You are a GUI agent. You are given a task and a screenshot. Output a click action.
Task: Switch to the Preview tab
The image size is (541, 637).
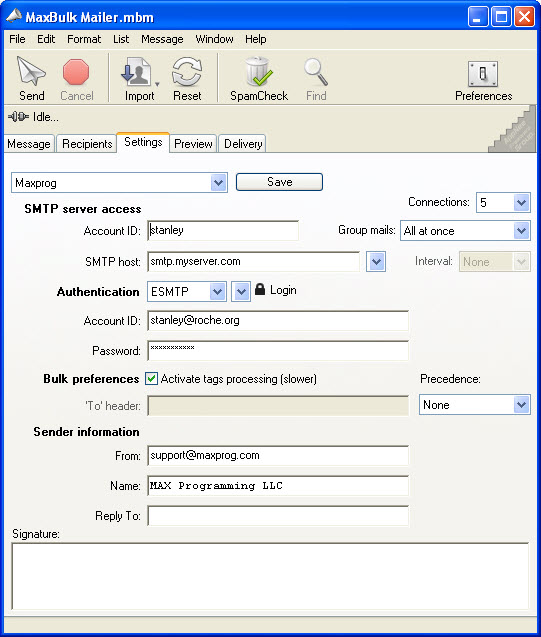193,144
